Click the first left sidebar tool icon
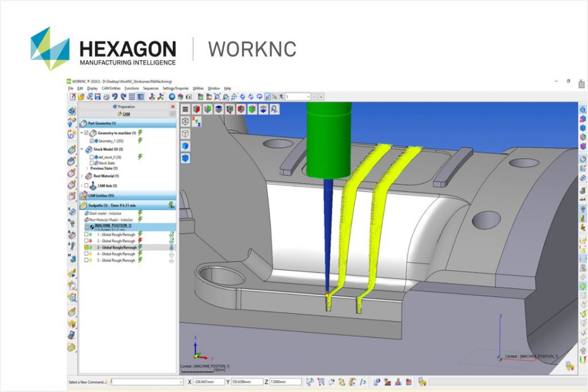The image size is (588, 392). 72,111
